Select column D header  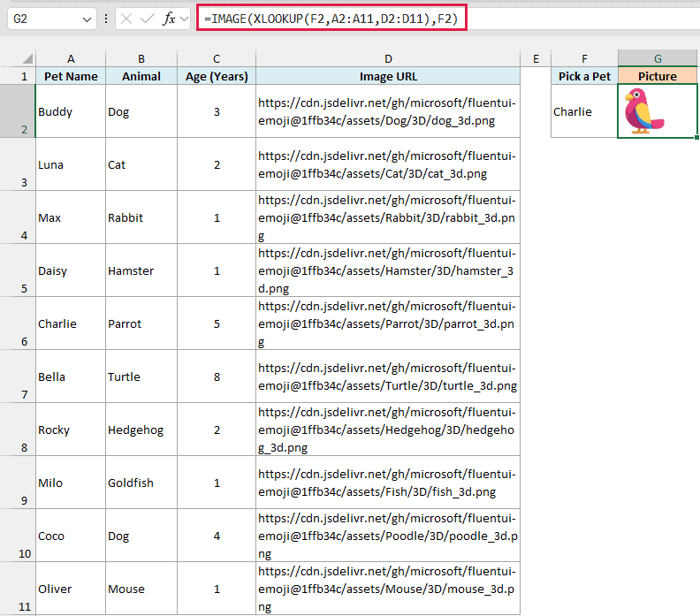388,58
